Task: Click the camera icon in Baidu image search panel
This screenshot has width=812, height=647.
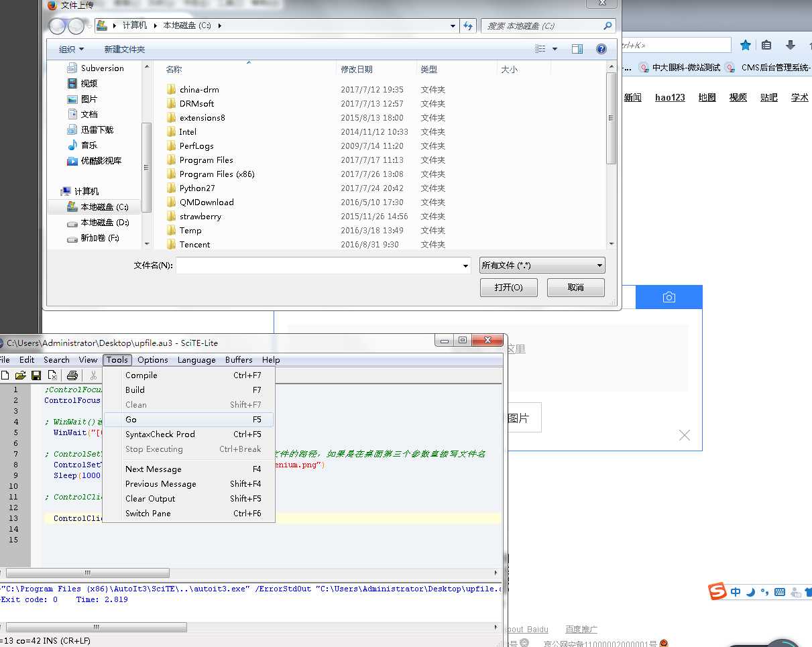Action: tap(669, 297)
